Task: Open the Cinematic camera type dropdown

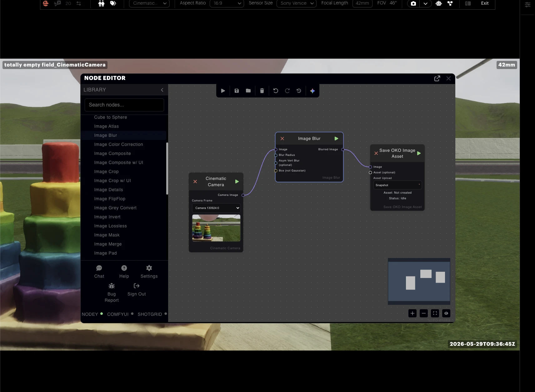Action: (149, 3)
